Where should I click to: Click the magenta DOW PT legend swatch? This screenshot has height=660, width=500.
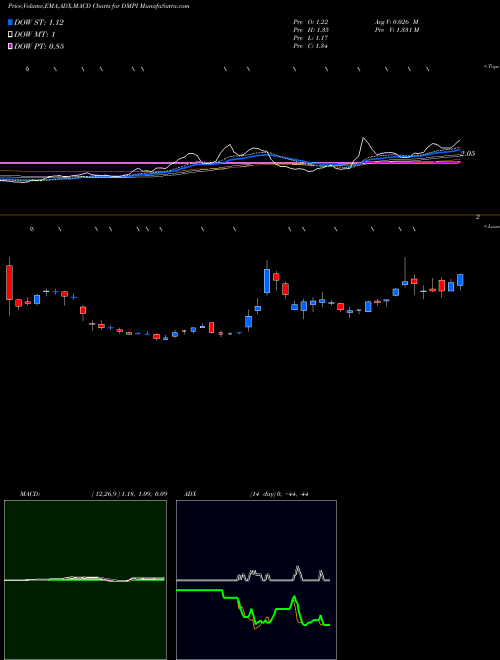(x=11, y=46)
